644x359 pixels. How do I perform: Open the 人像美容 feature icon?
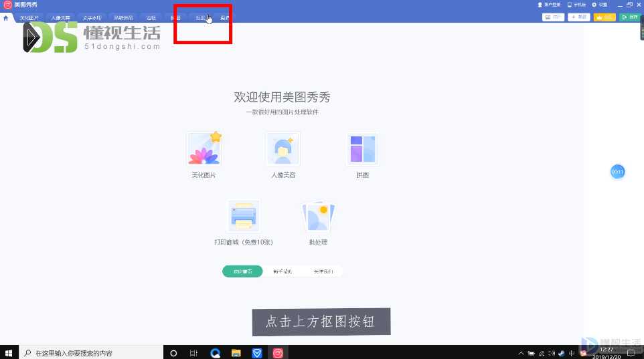(x=283, y=149)
